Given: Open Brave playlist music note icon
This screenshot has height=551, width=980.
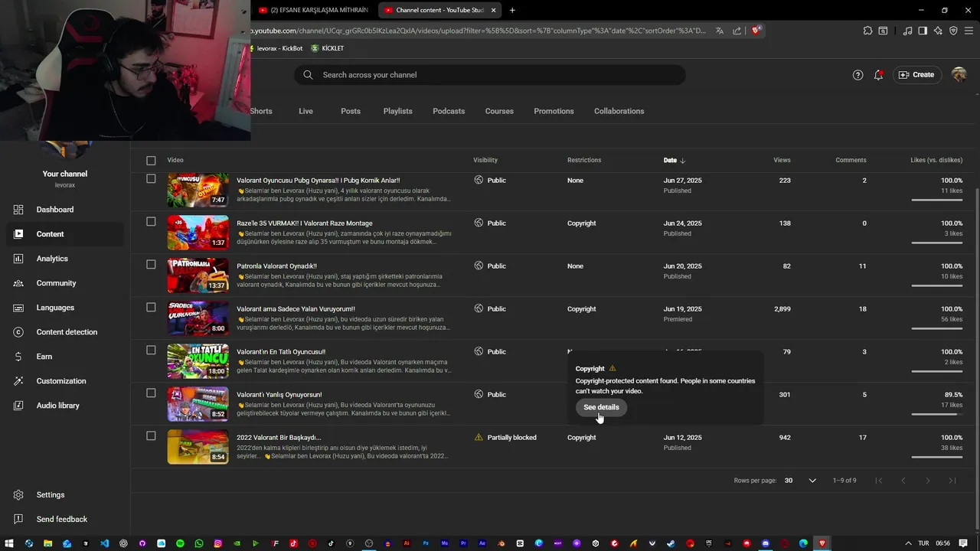Looking at the screenshot, I should 907,31.
